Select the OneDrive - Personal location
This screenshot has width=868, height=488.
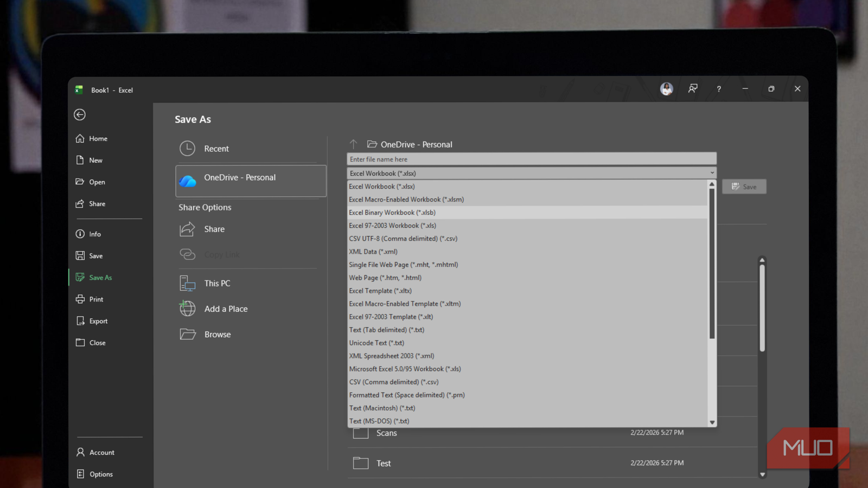point(251,181)
